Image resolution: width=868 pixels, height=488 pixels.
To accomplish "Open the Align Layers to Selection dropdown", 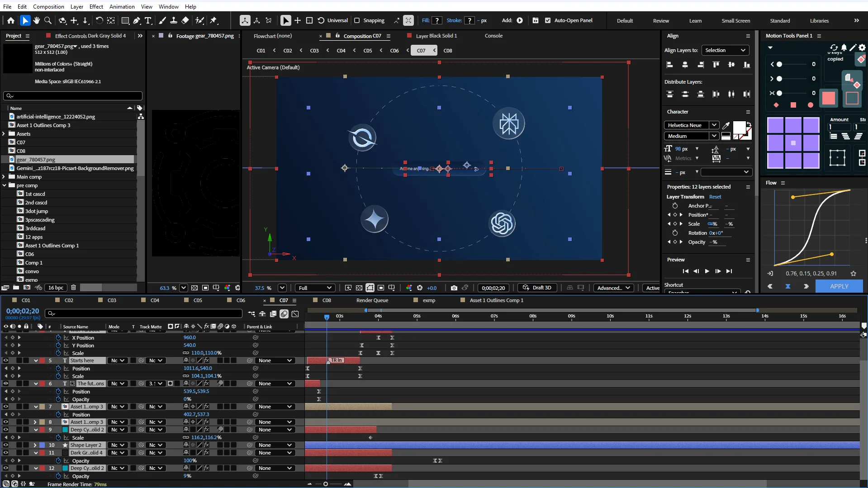I will pos(725,50).
